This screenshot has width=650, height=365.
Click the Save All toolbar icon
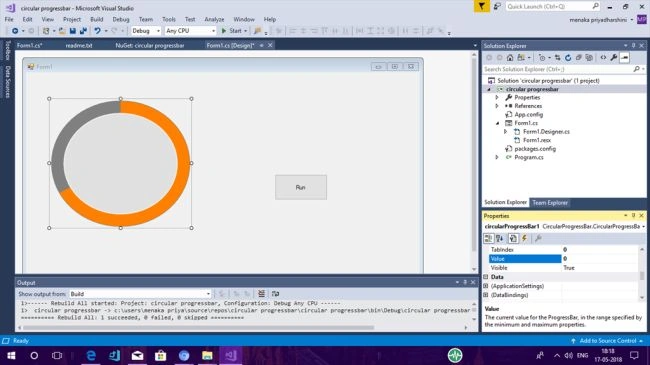pos(83,31)
